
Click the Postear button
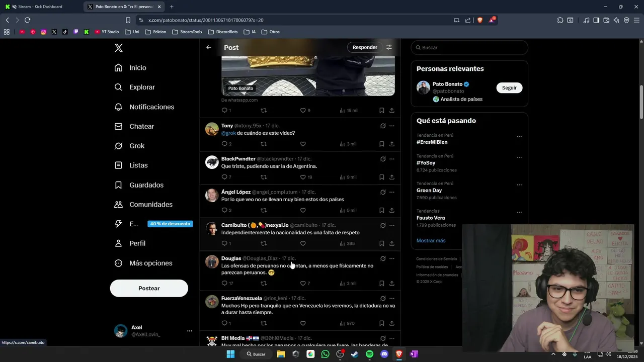pos(149,288)
